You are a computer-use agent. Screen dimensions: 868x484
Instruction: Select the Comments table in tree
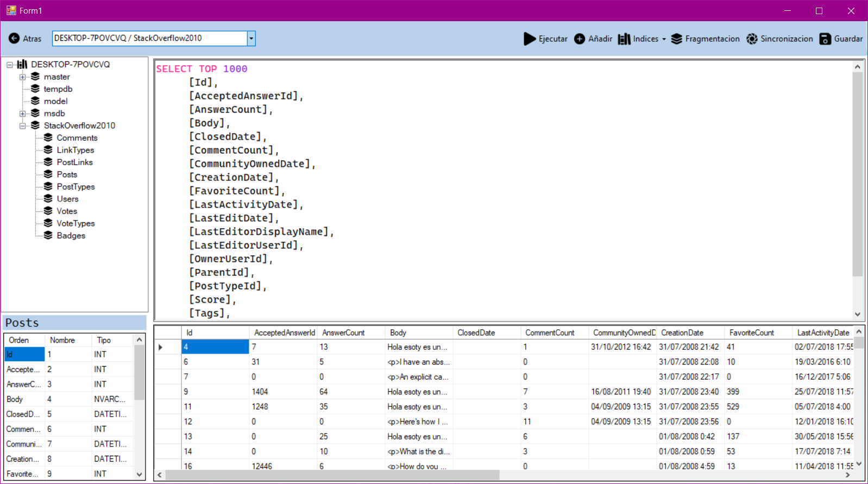click(x=77, y=138)
